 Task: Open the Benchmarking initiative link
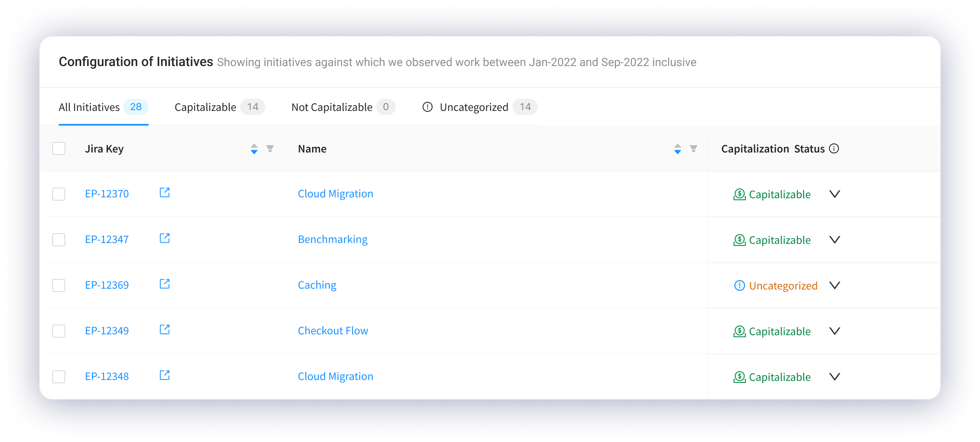point(333,239)
